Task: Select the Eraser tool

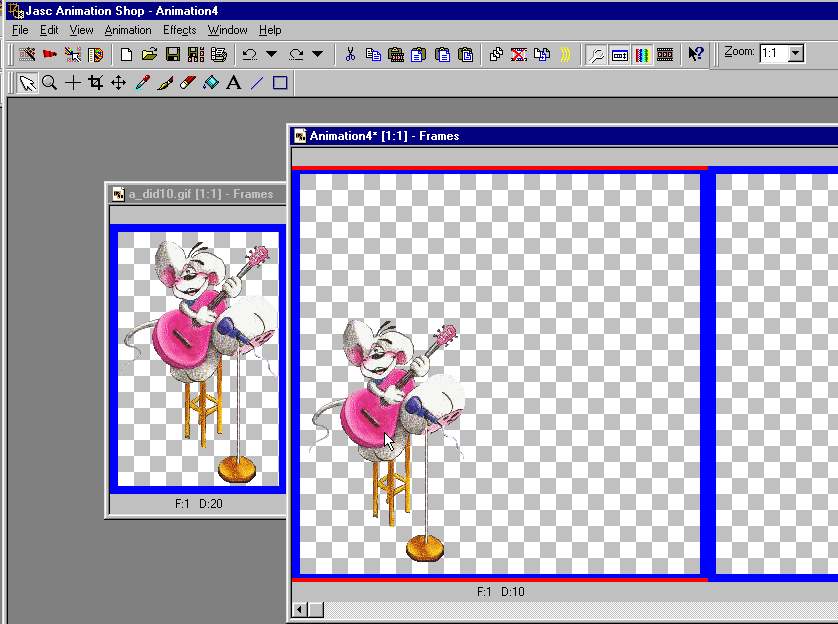Action: coord(188,83)
